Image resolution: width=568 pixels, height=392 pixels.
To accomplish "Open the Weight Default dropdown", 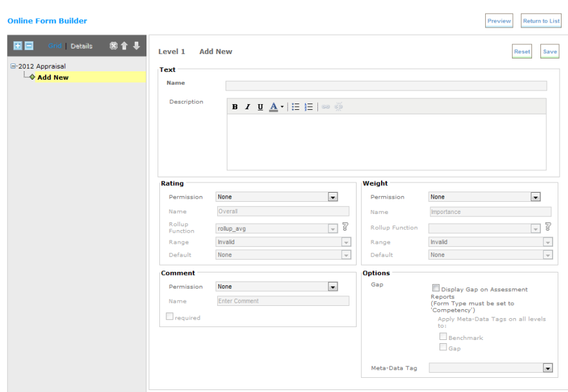I will [x=491, y=255].
